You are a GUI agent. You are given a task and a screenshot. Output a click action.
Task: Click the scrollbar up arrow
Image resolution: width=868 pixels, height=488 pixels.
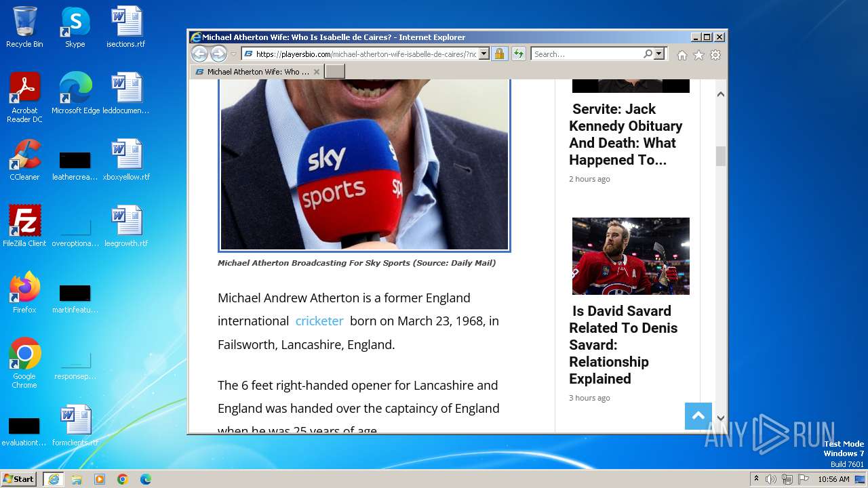pyautogui.click(x=721, y=94)
